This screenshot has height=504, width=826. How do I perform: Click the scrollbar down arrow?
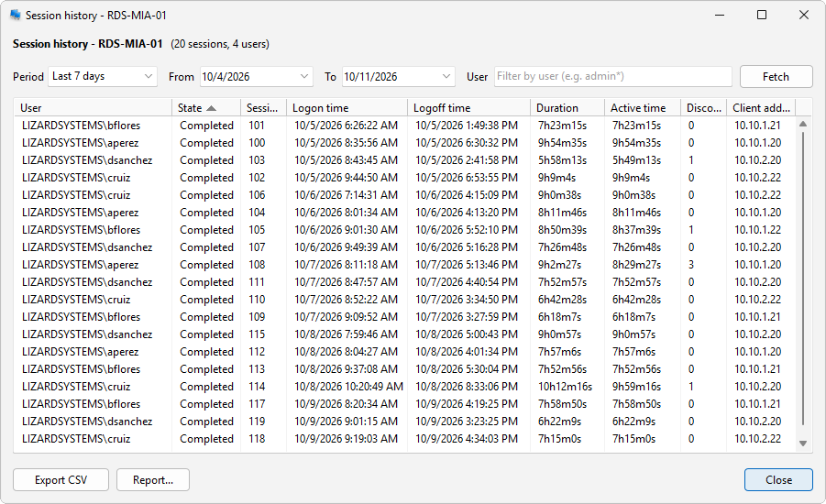pyautogui.click(x=803, y=444)
